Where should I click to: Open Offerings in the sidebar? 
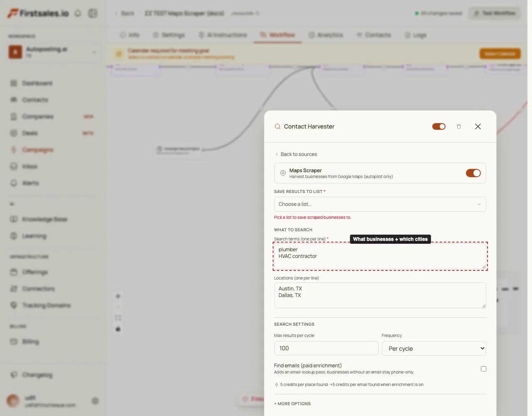35,272
